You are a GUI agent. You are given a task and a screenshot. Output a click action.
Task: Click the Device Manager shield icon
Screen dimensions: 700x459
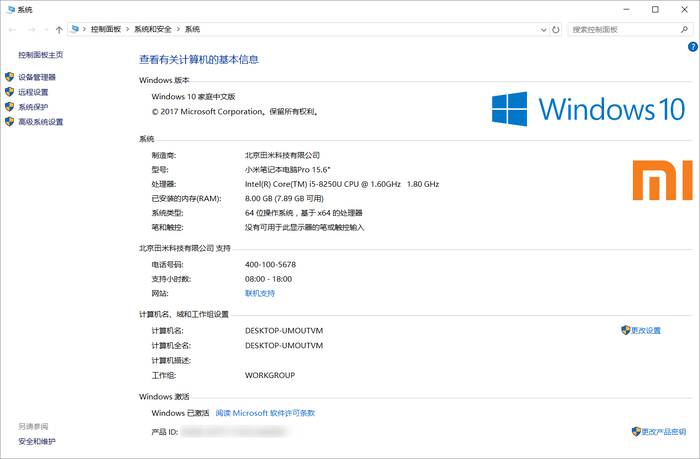tap(9, 77)
